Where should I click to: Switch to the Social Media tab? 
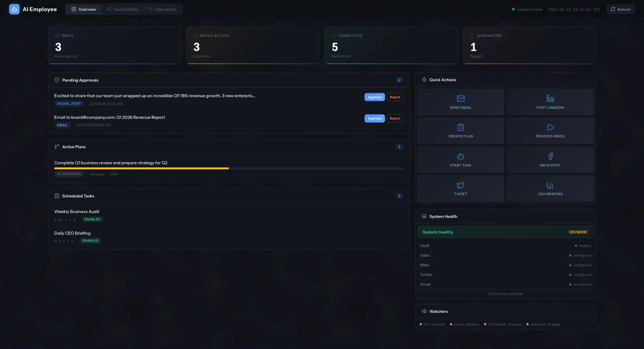[x=122, y=9]
